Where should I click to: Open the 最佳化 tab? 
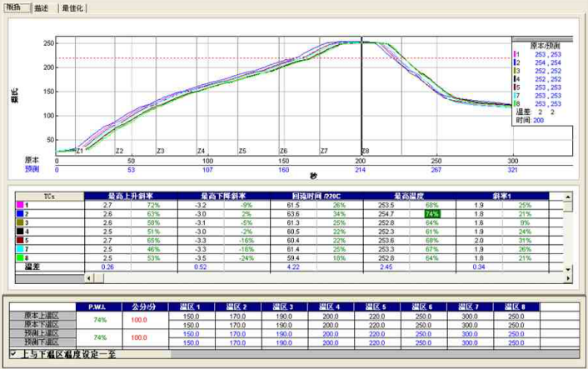(x=72, y=7)
